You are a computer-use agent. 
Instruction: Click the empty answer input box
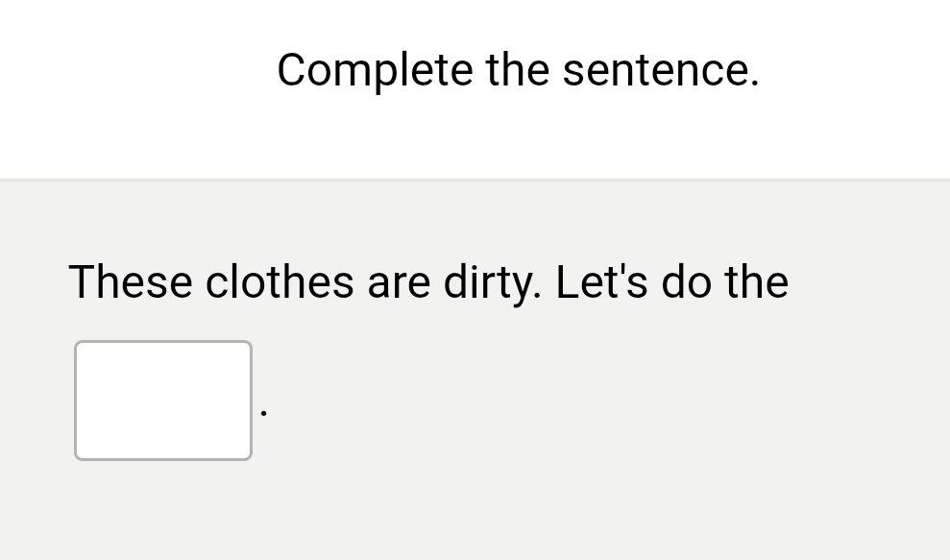(x=163, y=401)
